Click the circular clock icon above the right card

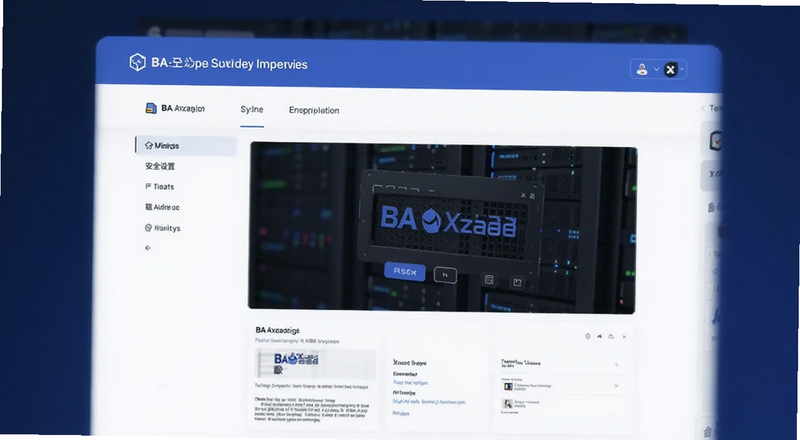tap(588, 336)
